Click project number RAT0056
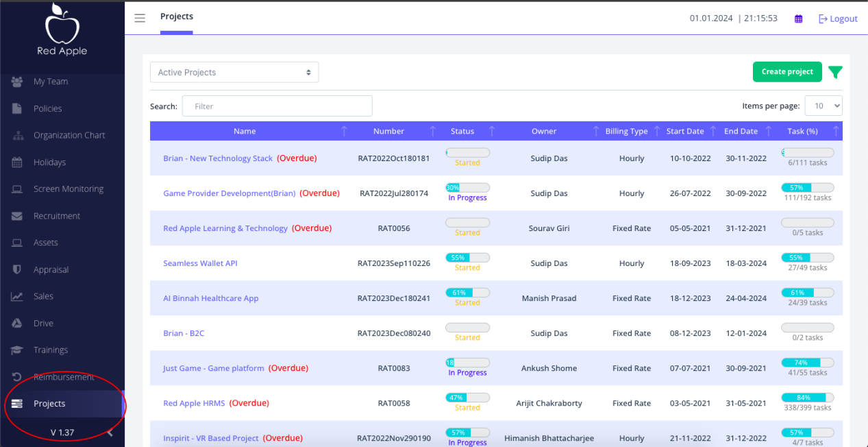868x447 pixels. [x=394, y=228]
